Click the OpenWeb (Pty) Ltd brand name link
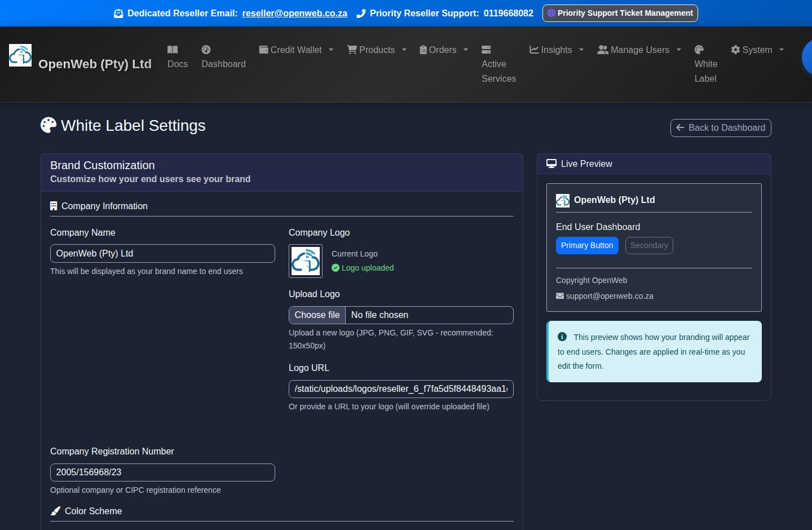 (x=95, y=64)
